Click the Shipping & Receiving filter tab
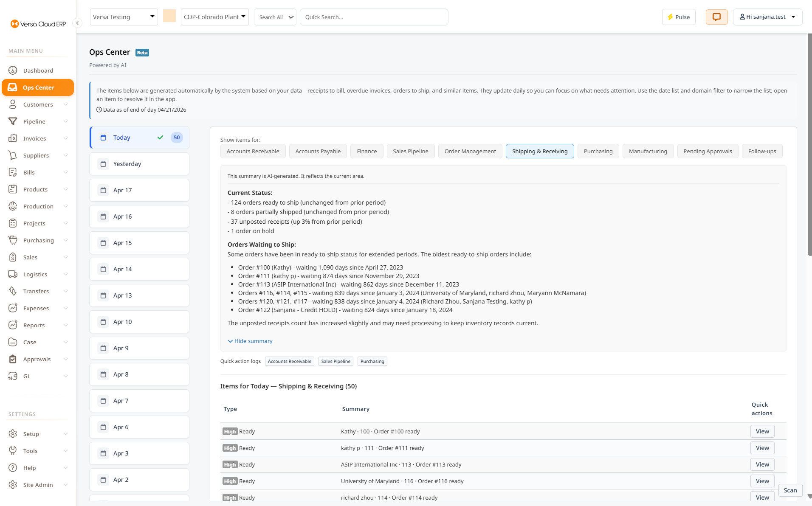 point(539,151)
